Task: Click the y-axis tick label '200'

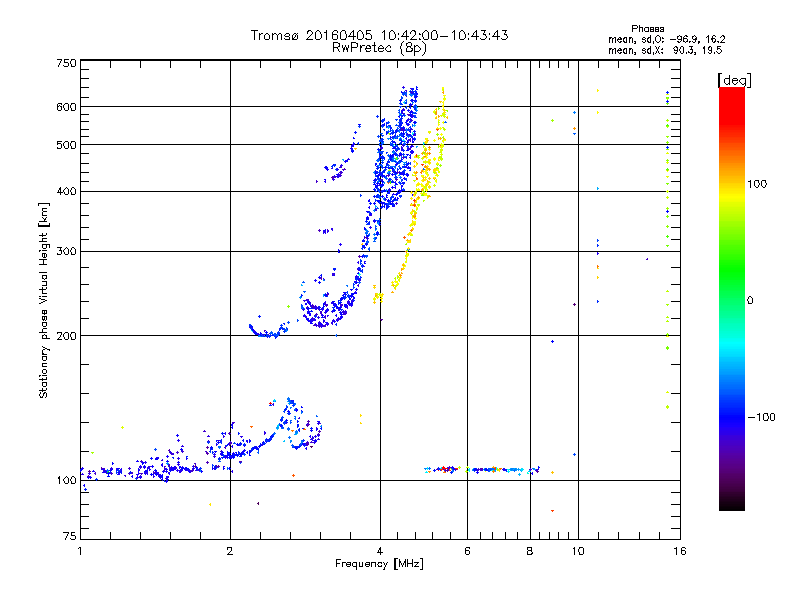Action: click(66, 336)
